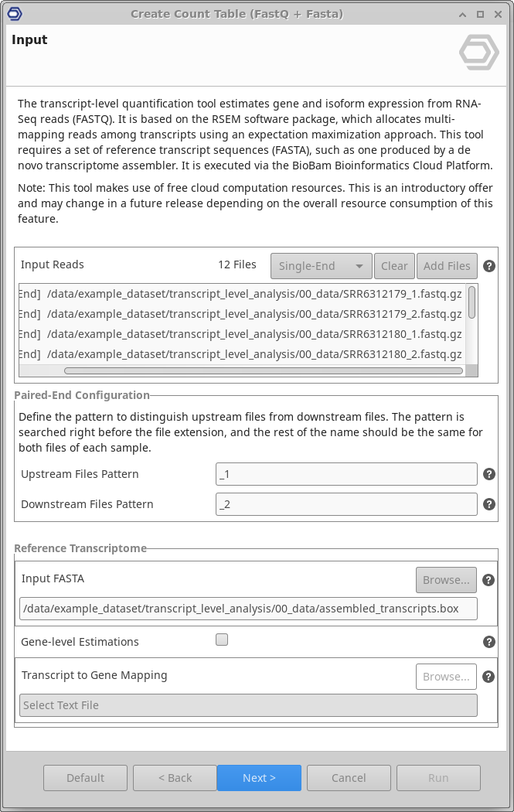Enable the Gene-level Estimations checkbox
Viewport: 514px width, 812px height.
point(222,640)
